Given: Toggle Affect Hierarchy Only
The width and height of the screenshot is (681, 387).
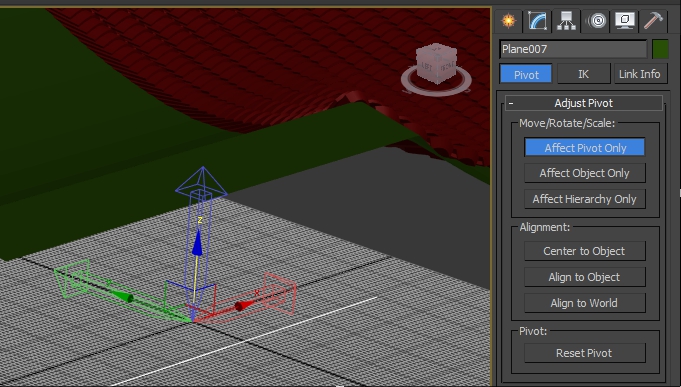Looking at the screenshot, I should coord(585,199).
